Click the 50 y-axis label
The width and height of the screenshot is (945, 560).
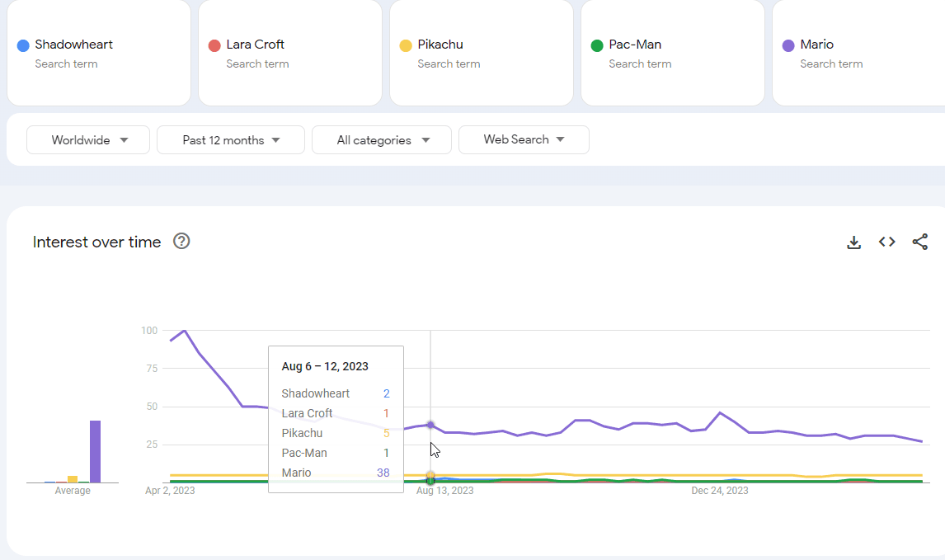152,407
